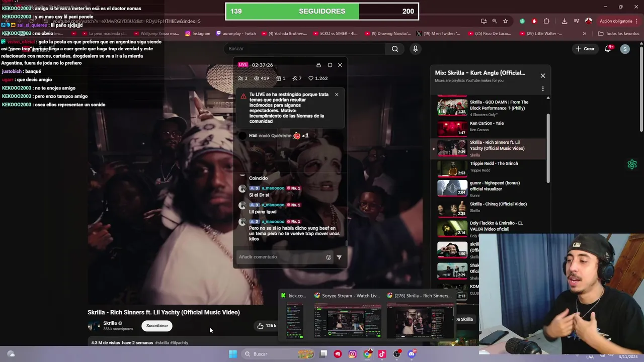Click the YouTube search magnifier button
The height and width of the screenshot is (362, 644).
pos(395,49)
